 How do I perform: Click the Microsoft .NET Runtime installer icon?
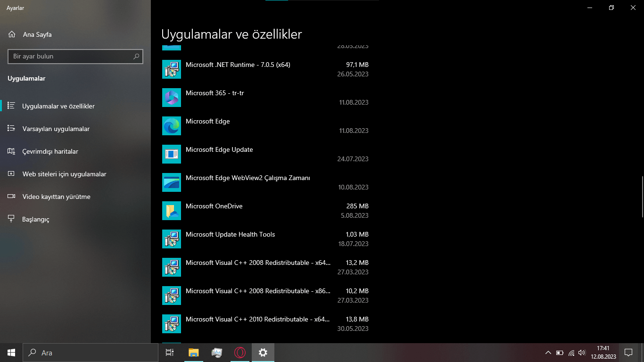tap(172, 69)
